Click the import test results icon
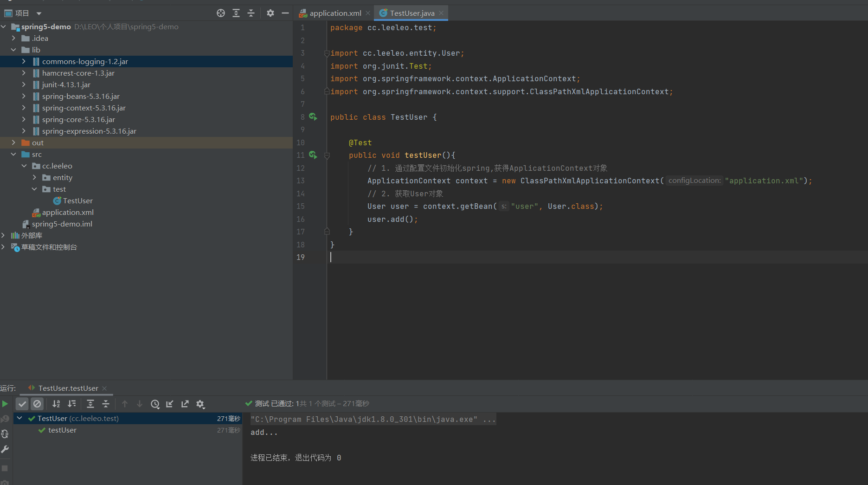868x485 pixels. tap(170, 404)
